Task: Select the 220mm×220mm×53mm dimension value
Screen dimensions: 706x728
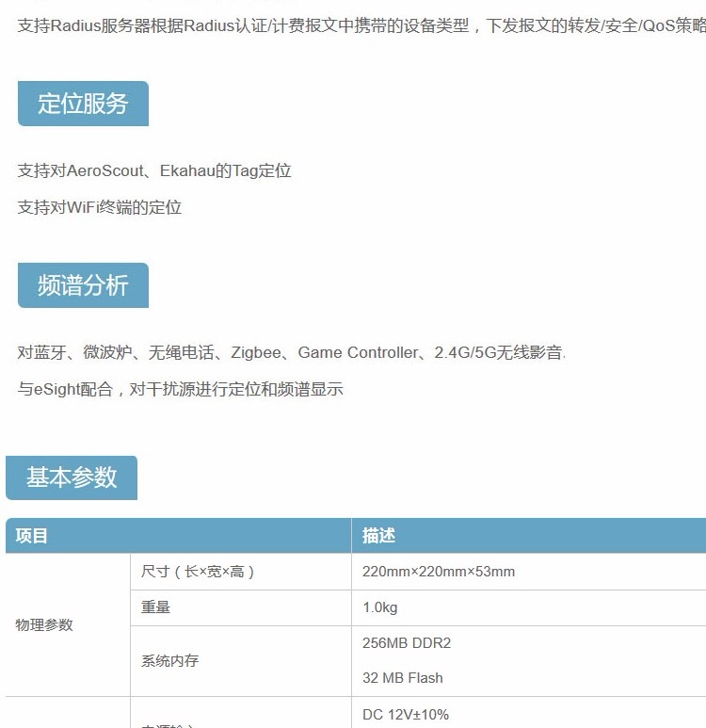Action: 439,572
